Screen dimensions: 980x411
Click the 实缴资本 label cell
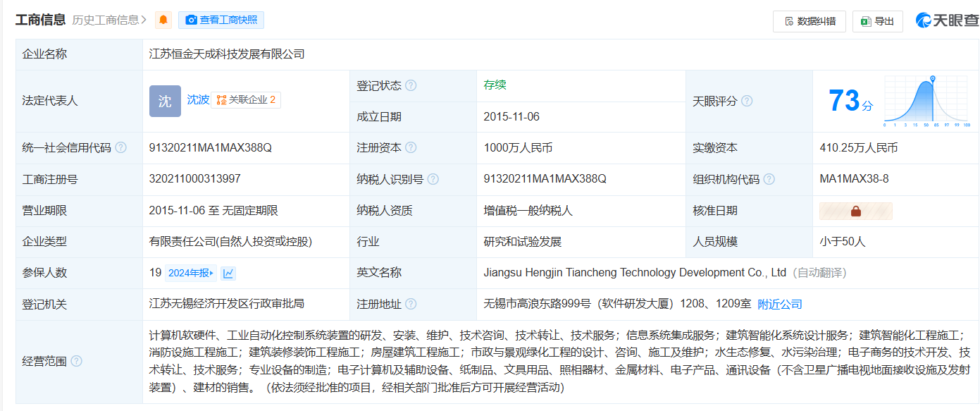(x=749, y=148)
